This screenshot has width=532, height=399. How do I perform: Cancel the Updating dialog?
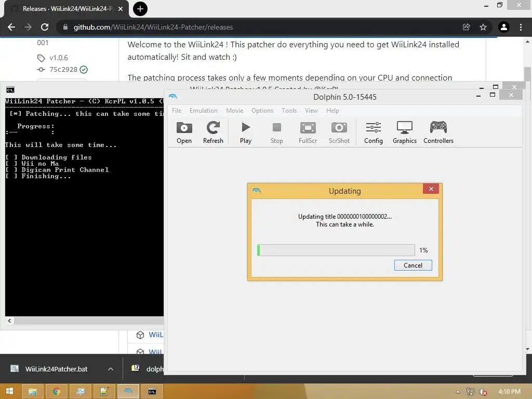pyautogui.click(x=413, y=265)
